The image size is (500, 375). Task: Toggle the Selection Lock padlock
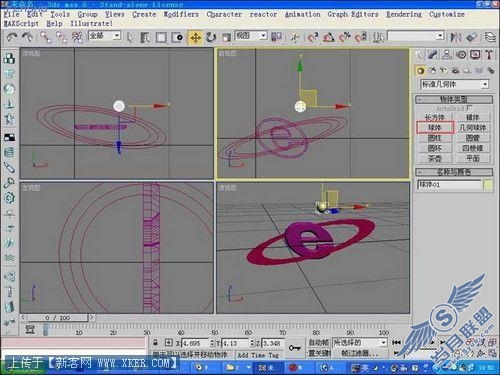pos(156,342)
